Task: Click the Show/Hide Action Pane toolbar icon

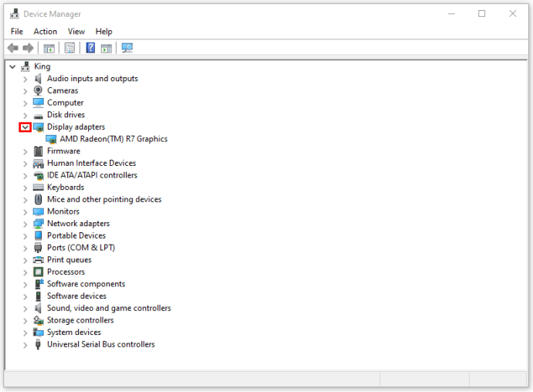Action: pos(107,49)
